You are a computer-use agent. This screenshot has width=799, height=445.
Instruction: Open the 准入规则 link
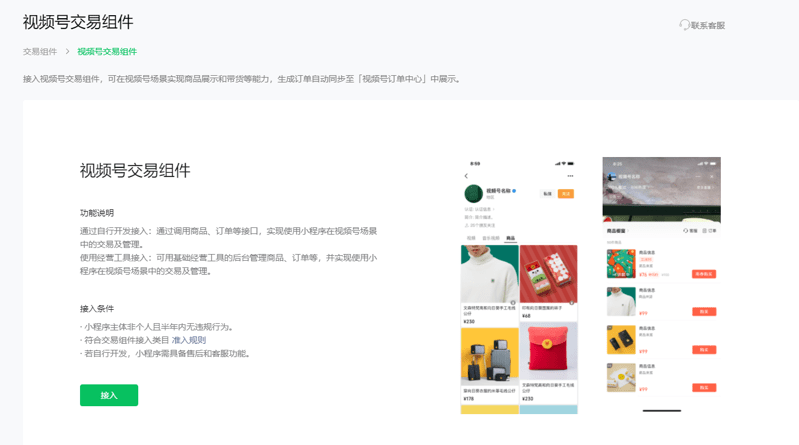[189, 340]
